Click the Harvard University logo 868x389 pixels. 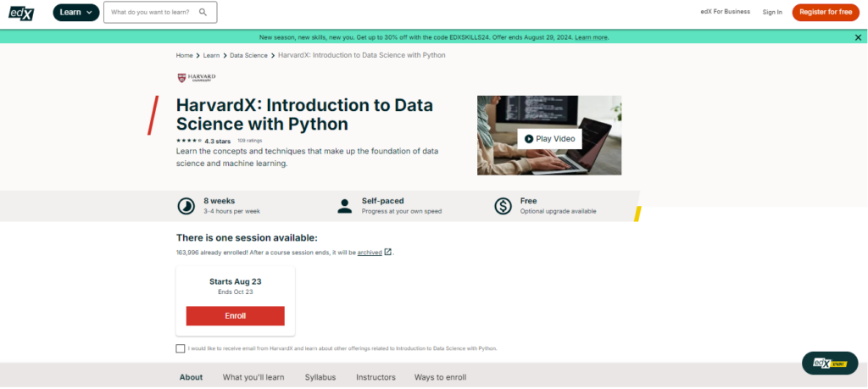tap(197, 78)
